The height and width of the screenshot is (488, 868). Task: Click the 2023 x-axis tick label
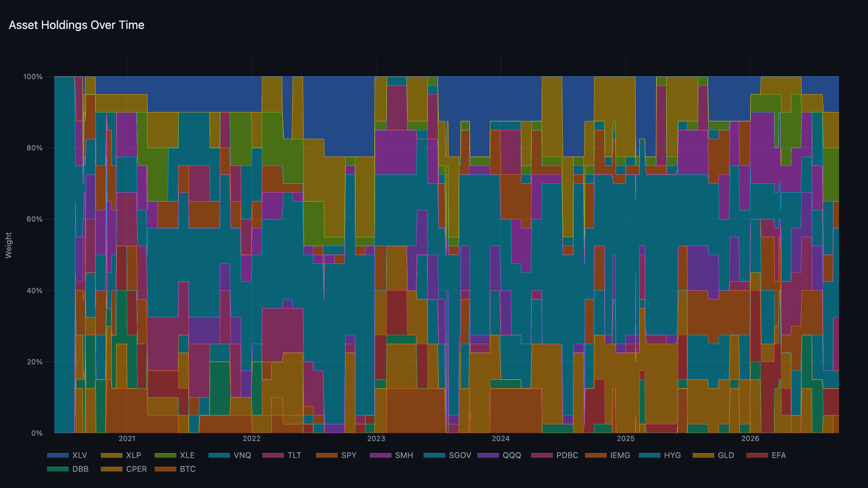(376, 438)
